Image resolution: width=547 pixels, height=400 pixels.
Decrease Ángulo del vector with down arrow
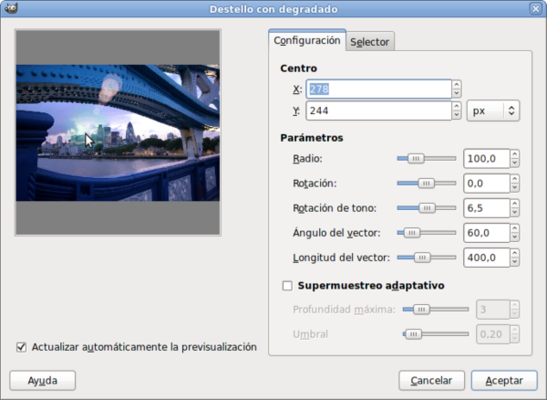[x=515, y=237]
